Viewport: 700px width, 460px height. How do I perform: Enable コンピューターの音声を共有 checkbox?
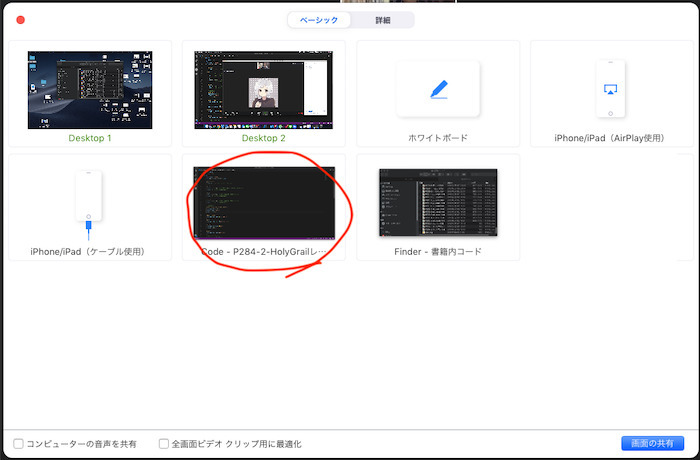pos(18,443)
